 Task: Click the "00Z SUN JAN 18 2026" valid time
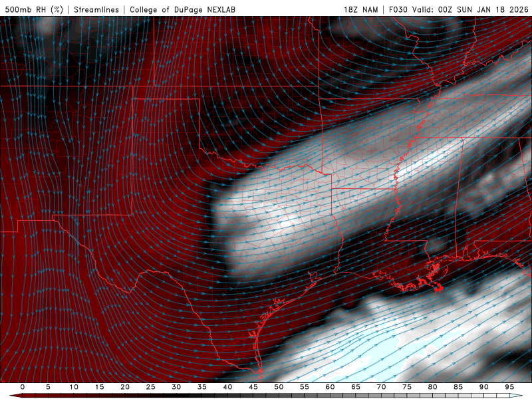coord(483,9)
